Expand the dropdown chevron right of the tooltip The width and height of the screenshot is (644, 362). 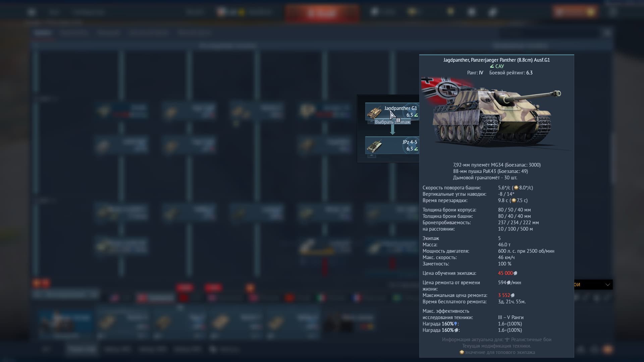pos(607,285)
